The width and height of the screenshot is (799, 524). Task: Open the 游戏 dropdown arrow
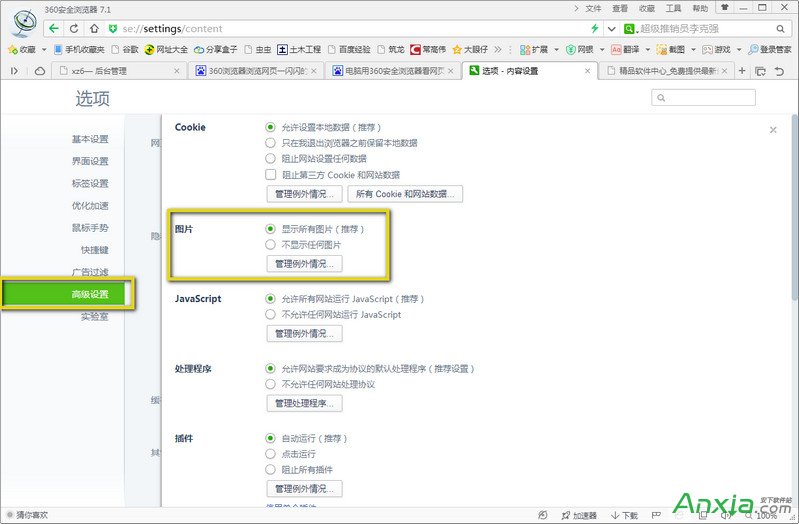tap(739, 49)
